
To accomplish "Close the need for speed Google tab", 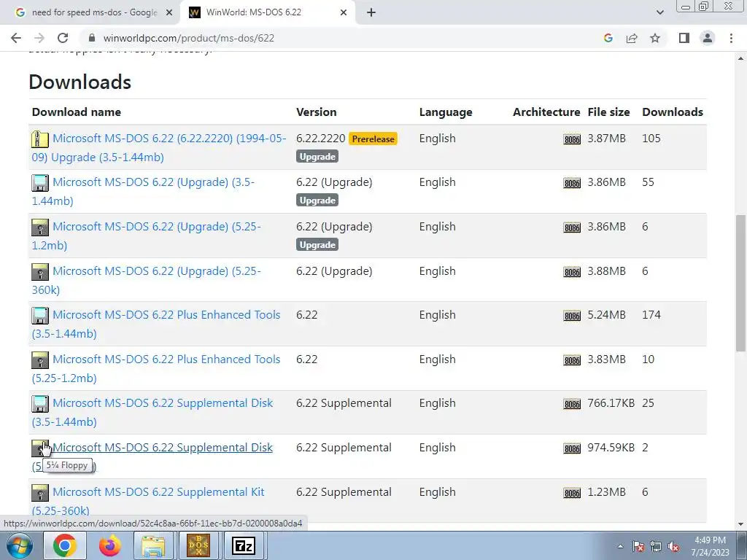I will [169, 12].
